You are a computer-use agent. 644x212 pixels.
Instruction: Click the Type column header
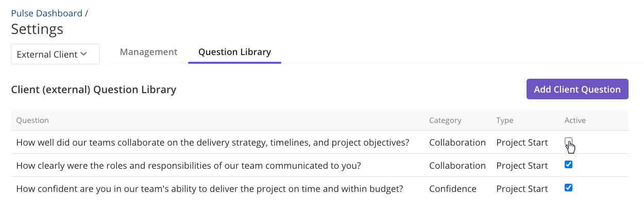point(505,120)
